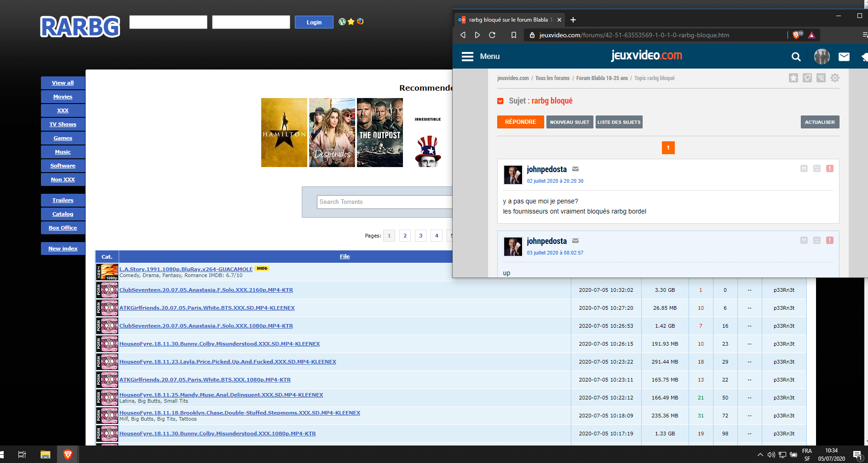Click the browser address bar URL
The height and width of the screenshot is (463, 868).
click(x=634, y=35)
